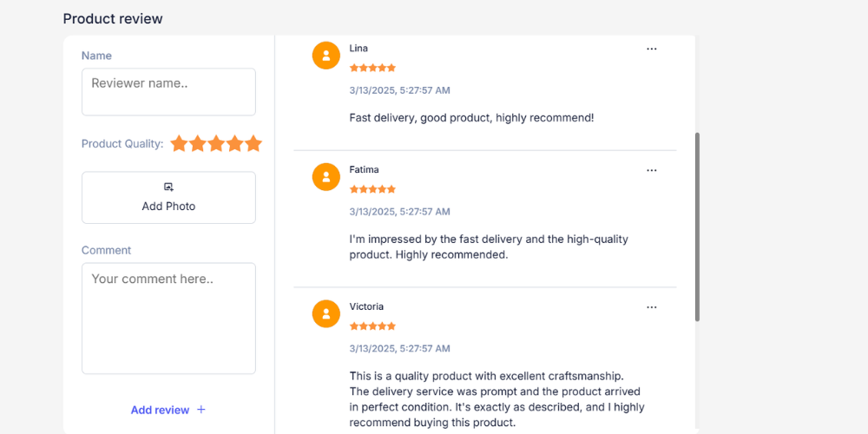Click the Add Photo image icon
Screen dimensions: 868x434
(x=168, y=187)
